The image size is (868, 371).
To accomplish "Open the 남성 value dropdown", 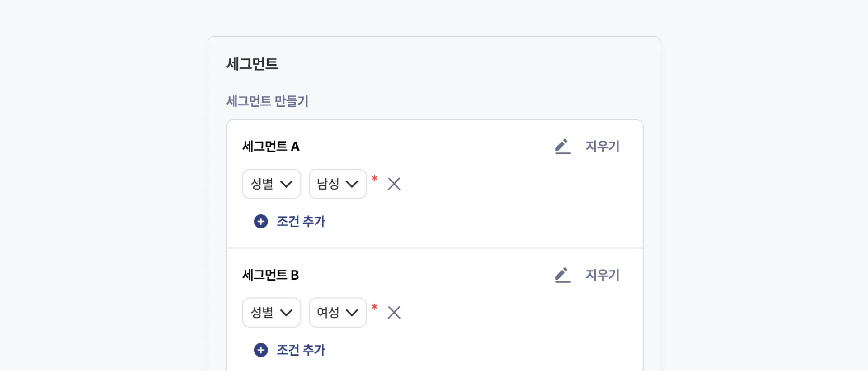I will pyautogui.click(x=337, y=184).
